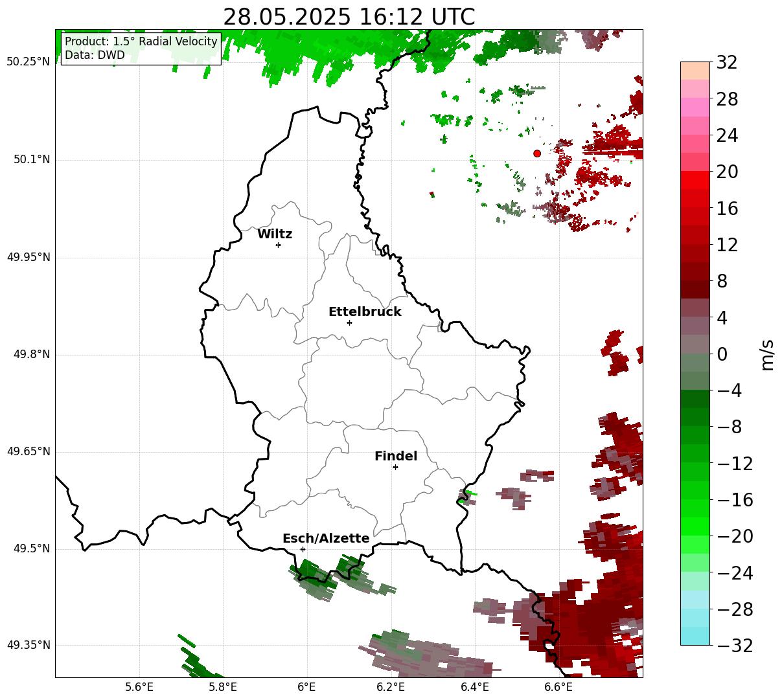Click the colorbar value −4
The image size is (782, 700).
(x=730, y=390)
